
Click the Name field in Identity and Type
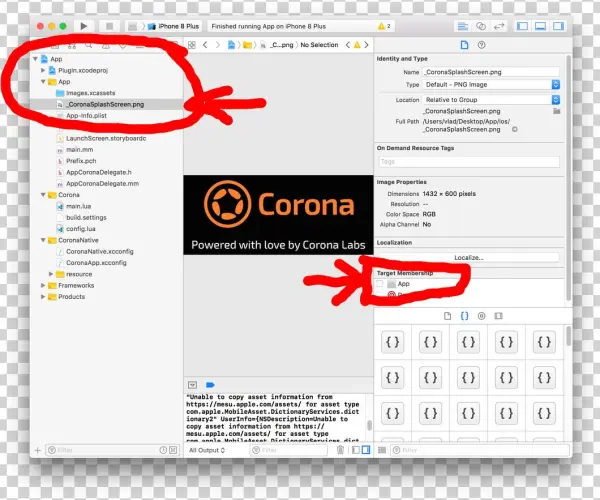pyautogui.click(x=491, y=72)
